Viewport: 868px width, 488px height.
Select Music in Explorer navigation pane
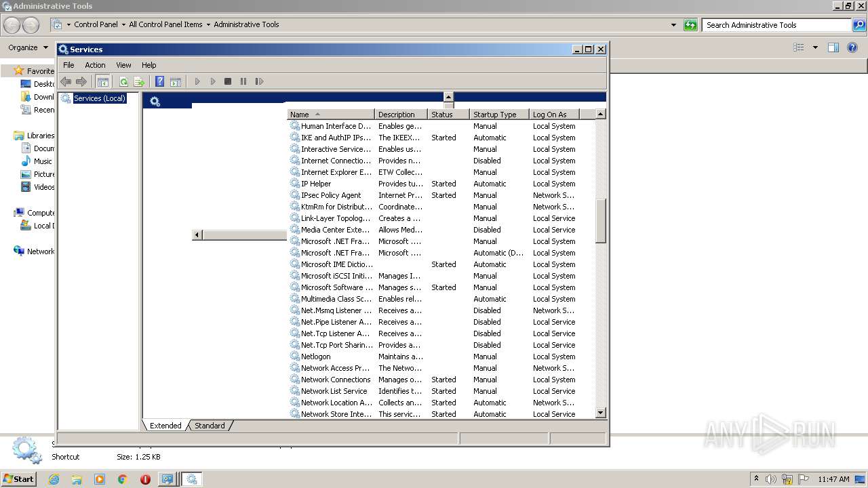(x=37, y=161)
